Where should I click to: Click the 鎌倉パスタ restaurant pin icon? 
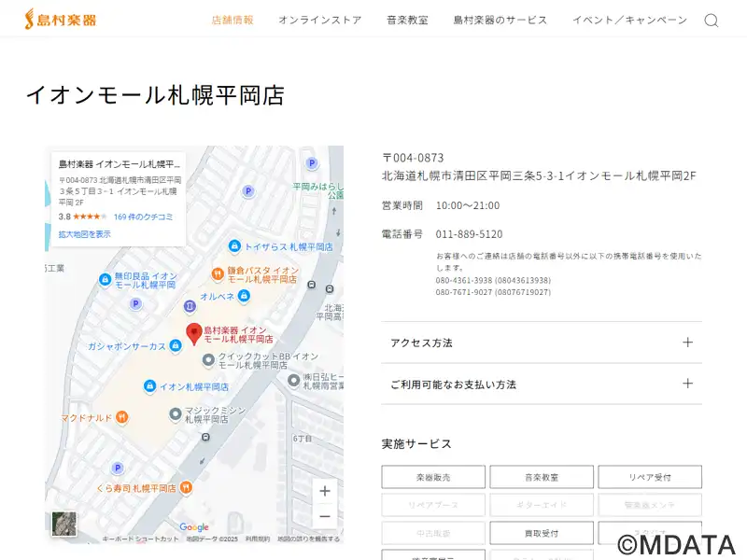218,273
